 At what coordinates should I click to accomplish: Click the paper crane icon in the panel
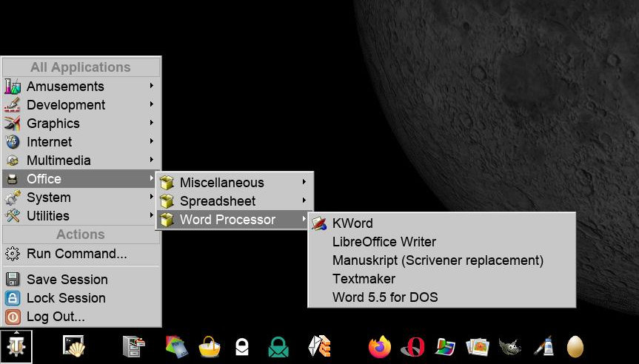[x=319, y=346]
